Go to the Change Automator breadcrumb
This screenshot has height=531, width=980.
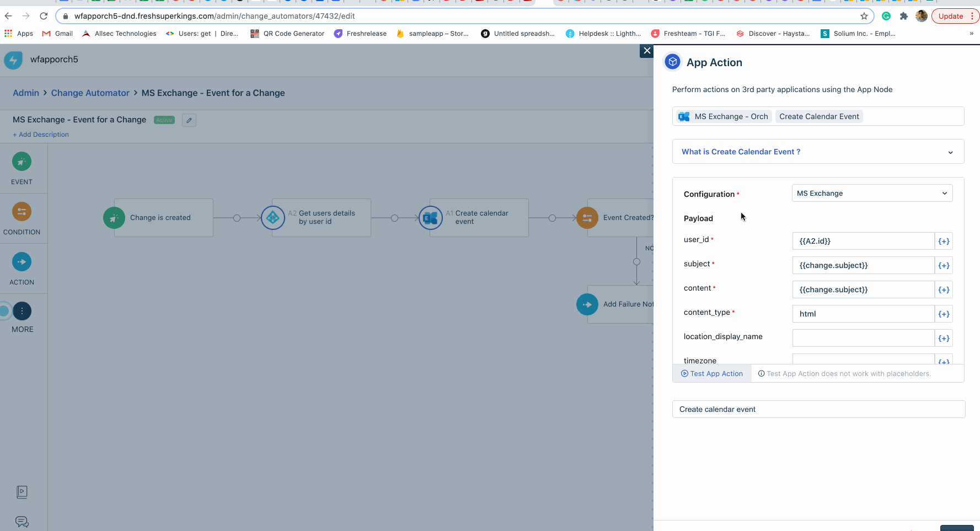[x=90, y=93]
